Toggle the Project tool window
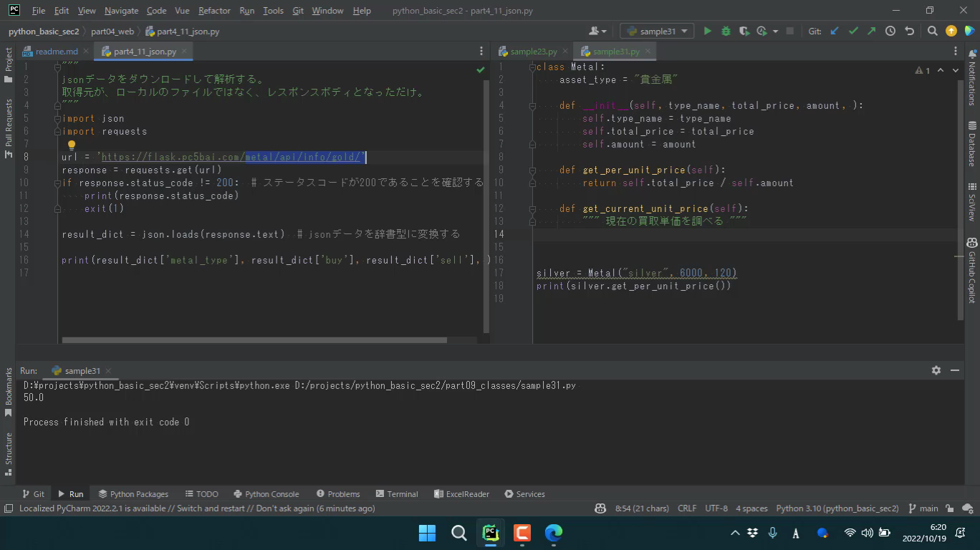This screenshot has width=980, height=550. [x=9, y=64]
